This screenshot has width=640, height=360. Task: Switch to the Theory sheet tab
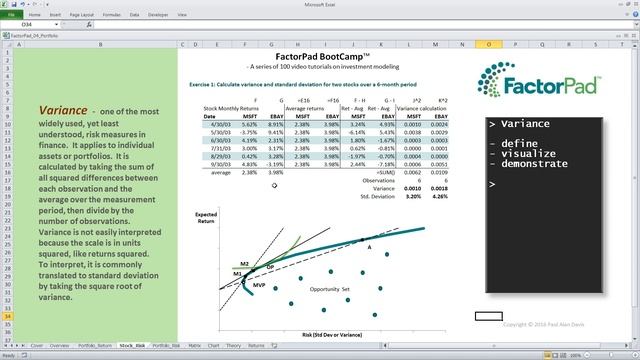(233, 345)
